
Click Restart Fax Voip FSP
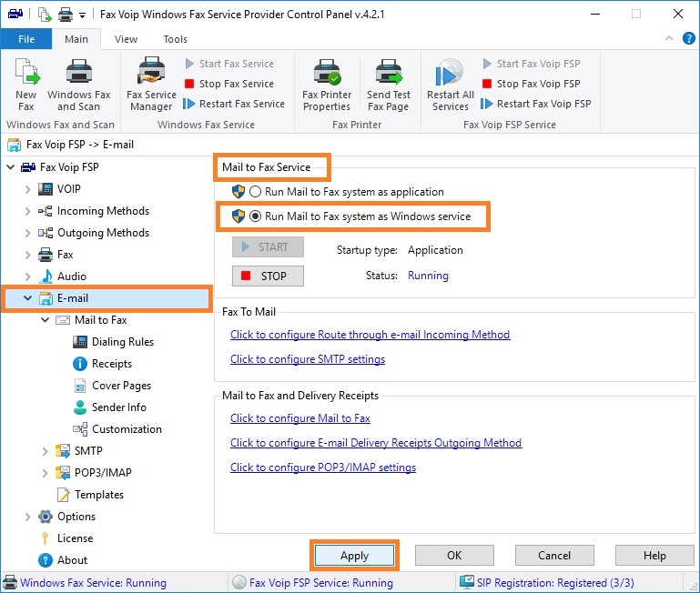tap(536, 104)
